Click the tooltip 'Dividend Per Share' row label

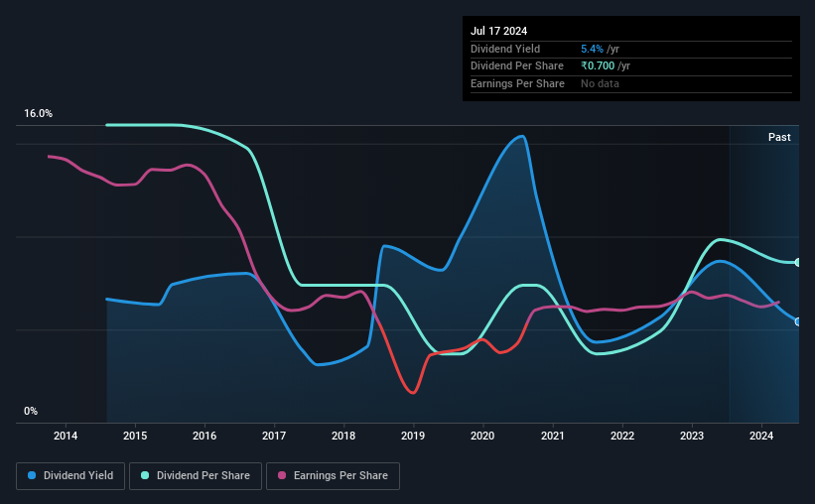[516, 66]
